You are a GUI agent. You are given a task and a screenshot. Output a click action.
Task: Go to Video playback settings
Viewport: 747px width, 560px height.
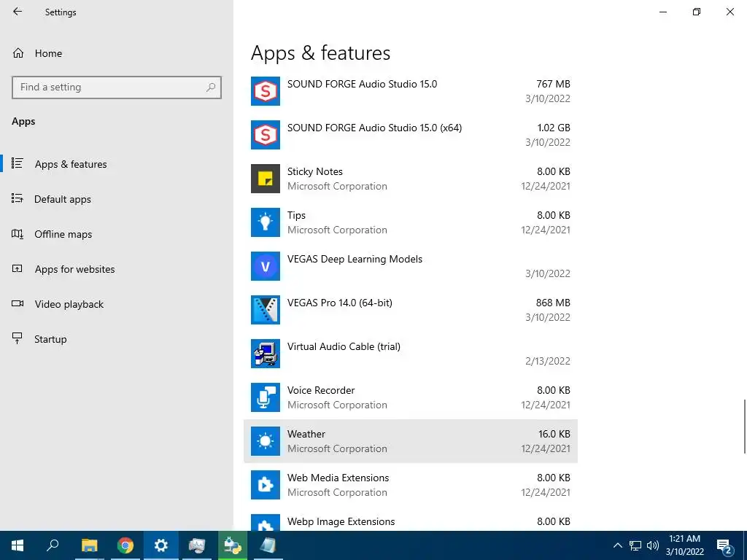pyautogui.click(x=69, y=304)
